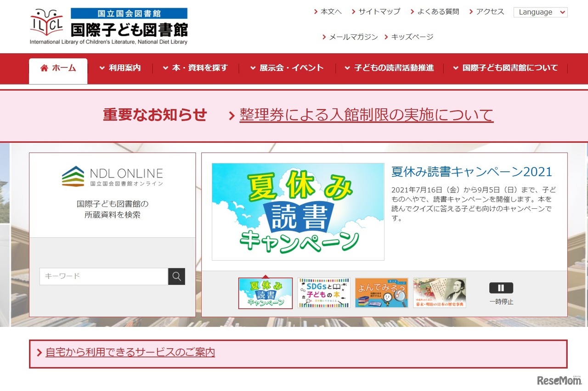Click the キーワード search input field
This screenshot has height=391, width=588.
tap(103, 276)
